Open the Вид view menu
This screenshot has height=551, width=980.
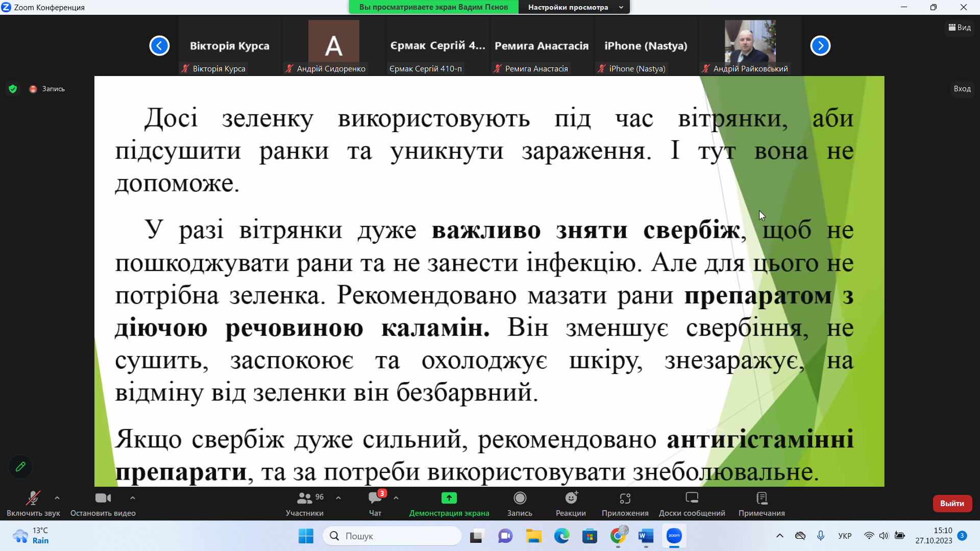click(960, 28)
